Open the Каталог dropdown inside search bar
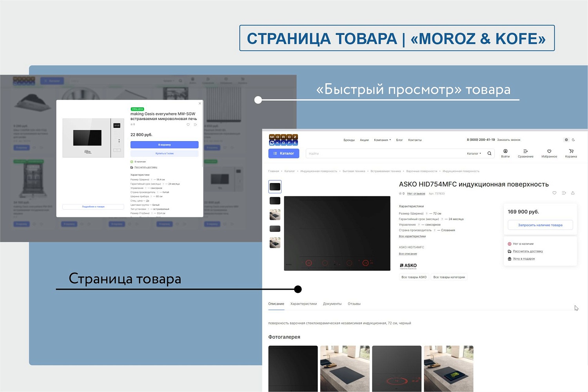Image resolution: width=588 pixels, height=392 pixels. pos(474,154)
